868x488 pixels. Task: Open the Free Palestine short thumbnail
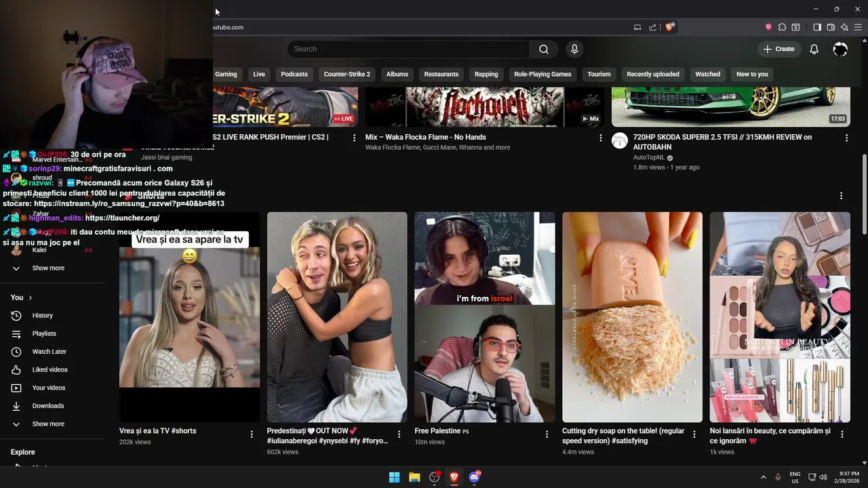[x=485, y=317]
